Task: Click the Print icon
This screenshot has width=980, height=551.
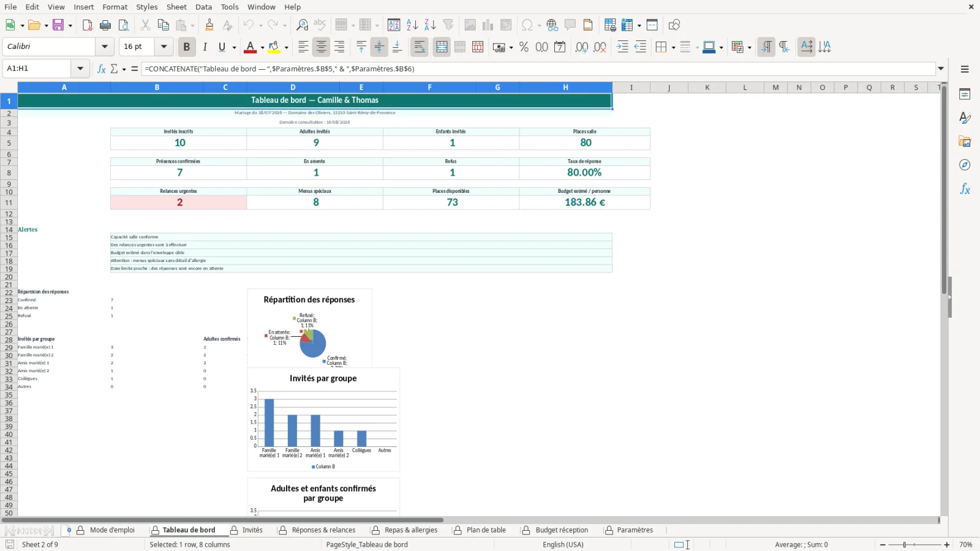Action: coord(105,25)
